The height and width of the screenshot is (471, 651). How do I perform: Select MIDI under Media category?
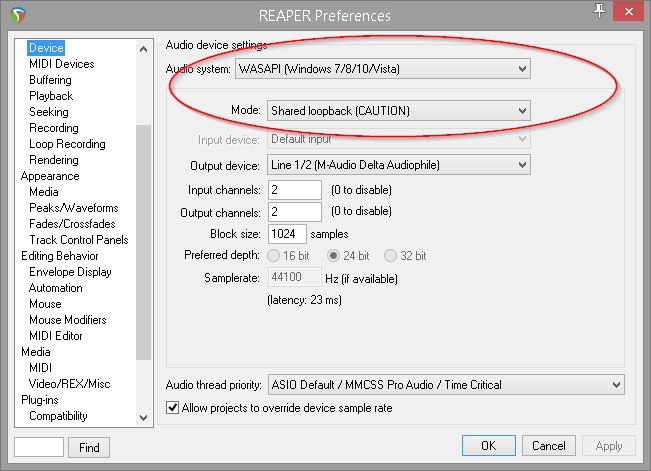(40, 368)
